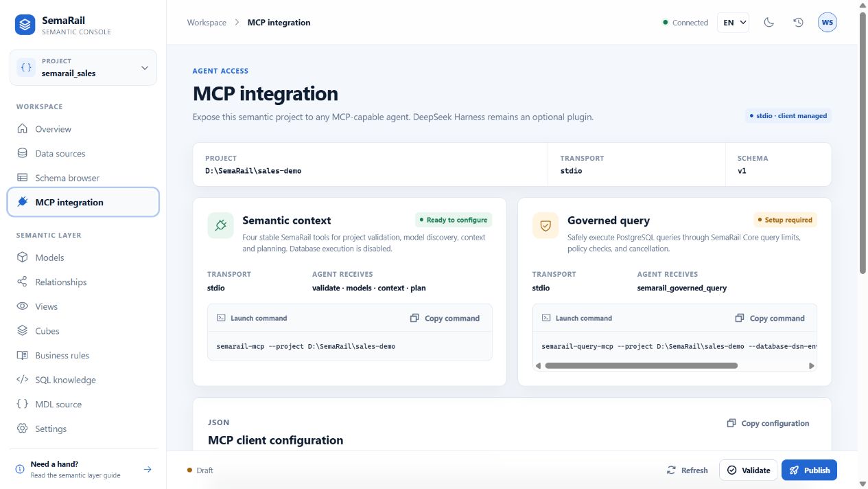
Task: Open Business rules page
Action: 83,355
